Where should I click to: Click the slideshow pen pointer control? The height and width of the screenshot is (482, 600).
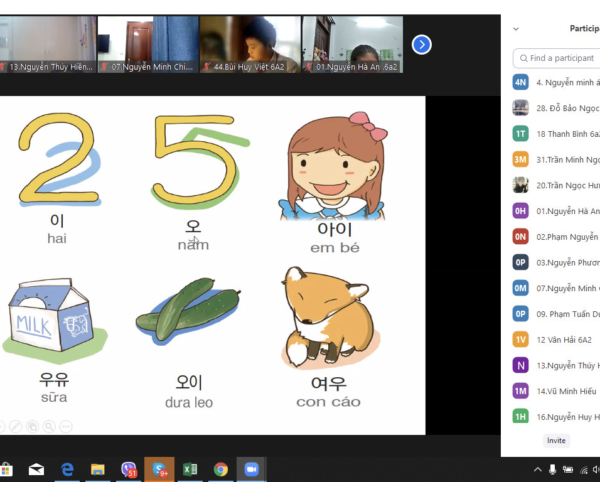coord(15,426)
